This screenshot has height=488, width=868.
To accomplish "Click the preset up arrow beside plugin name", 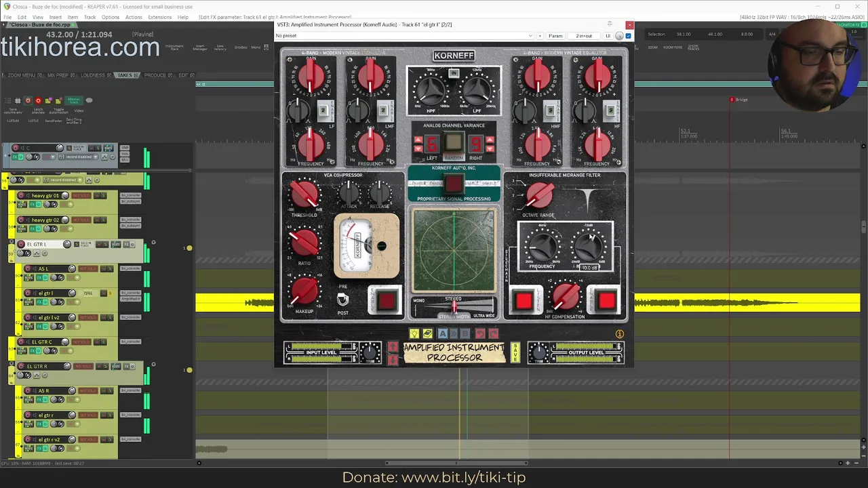I will tap(393, 347).
